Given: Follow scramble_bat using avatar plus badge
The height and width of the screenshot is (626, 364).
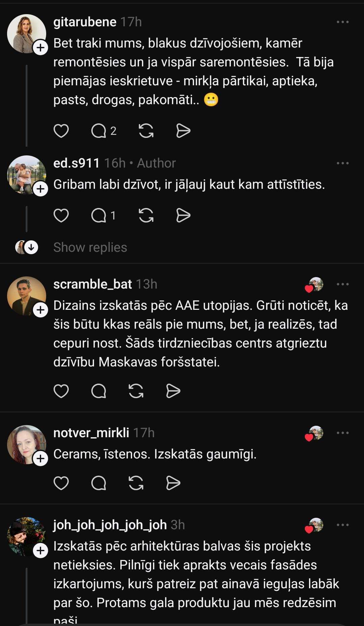Looking at the screenshot, I should point(40,310).
